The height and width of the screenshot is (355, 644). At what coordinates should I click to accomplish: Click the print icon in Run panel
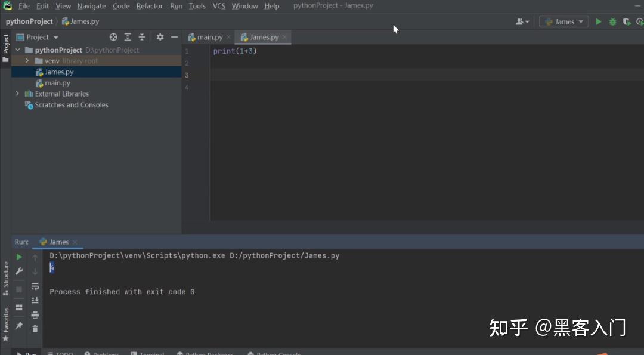(35, 315)
